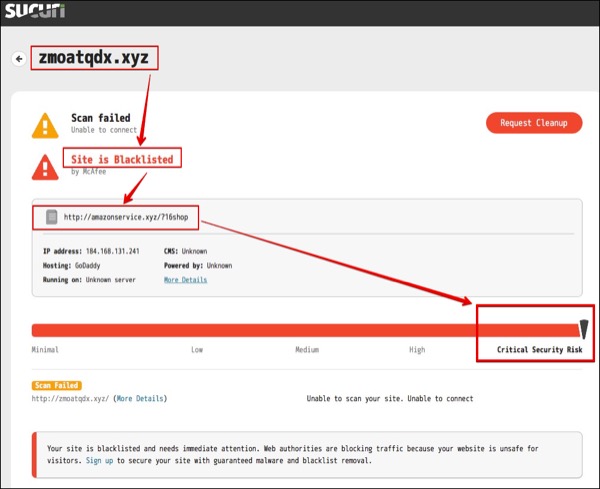
Task: Click the risk meter pointer marker
Action: [584, 329]
